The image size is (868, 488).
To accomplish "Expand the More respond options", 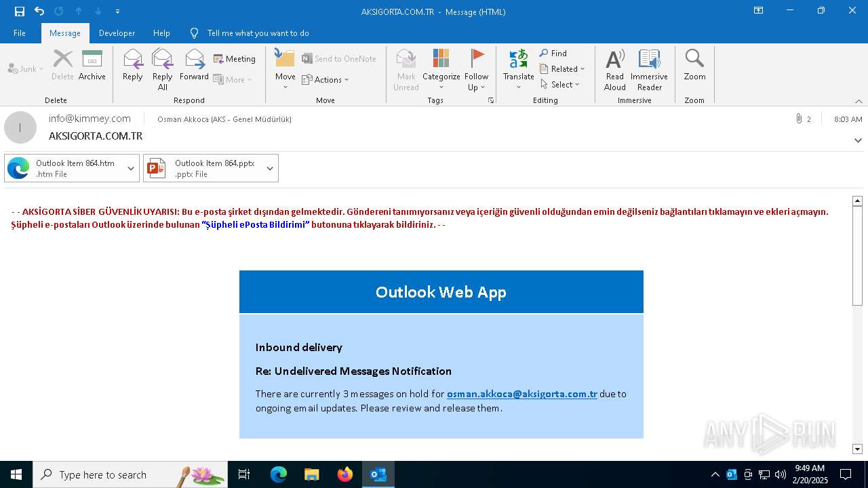I will click(x=233, y=79).
